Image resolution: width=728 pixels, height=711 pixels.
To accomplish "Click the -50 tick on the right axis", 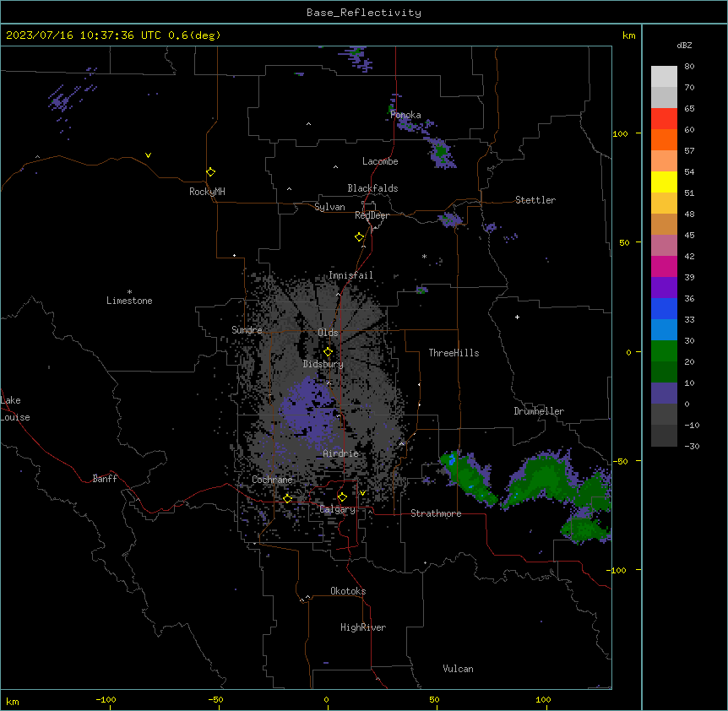I will pyautogui.click(x=620, y=461).
